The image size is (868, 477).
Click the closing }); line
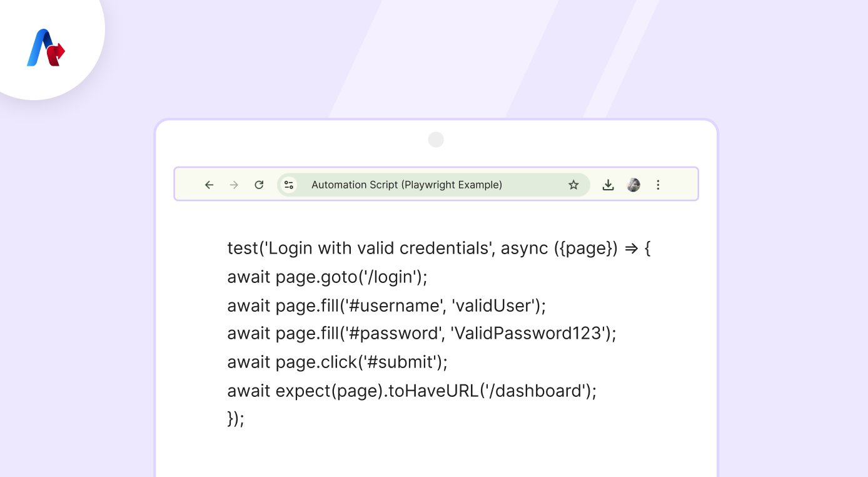(236, 419)
